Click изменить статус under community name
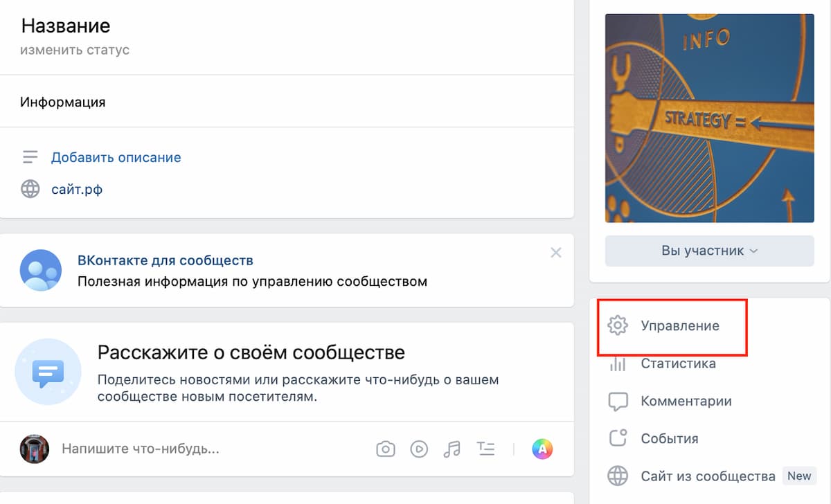Image resolution: width=831 pixels, height=504 pixels. pyautogui.click(x=74, y=50)
